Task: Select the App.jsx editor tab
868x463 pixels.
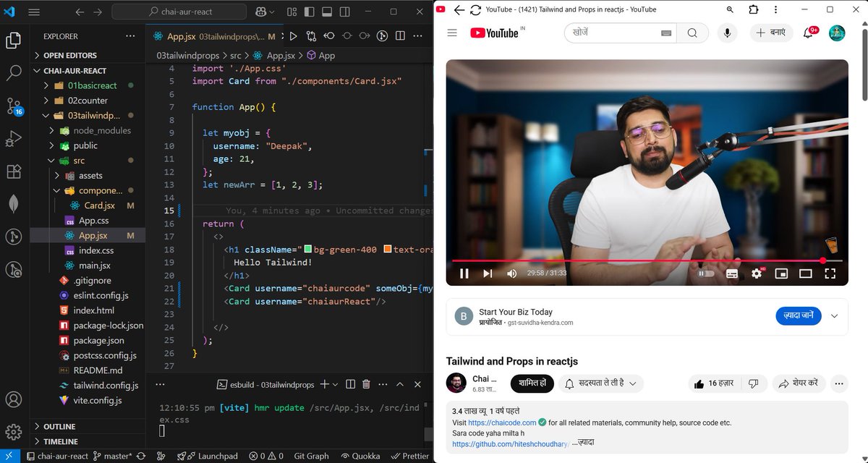Action: click(x=213, y=36)
